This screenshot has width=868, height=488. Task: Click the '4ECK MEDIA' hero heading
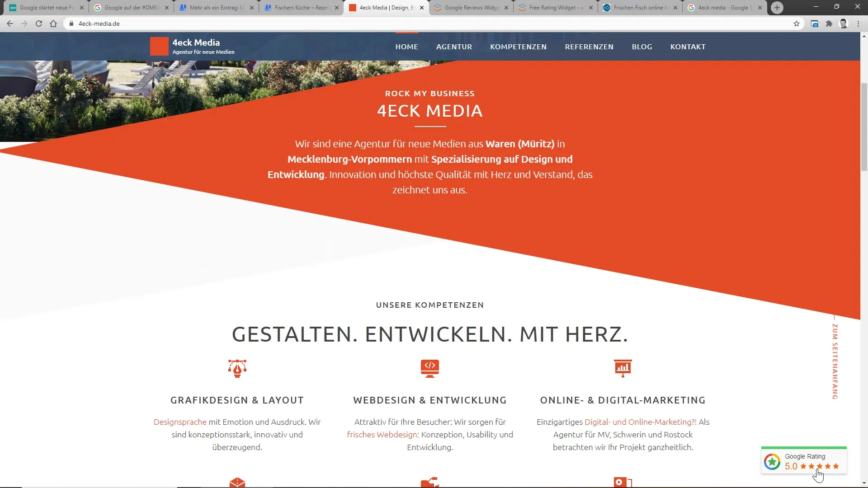(430, 111)
